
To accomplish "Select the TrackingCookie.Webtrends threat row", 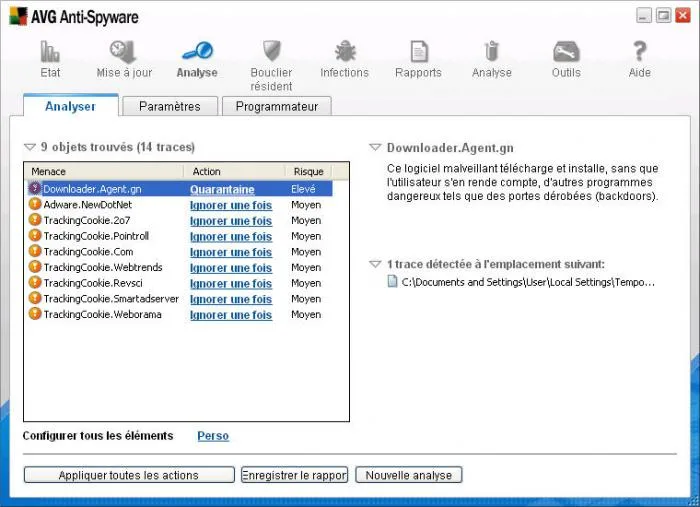I will point(180,267).
